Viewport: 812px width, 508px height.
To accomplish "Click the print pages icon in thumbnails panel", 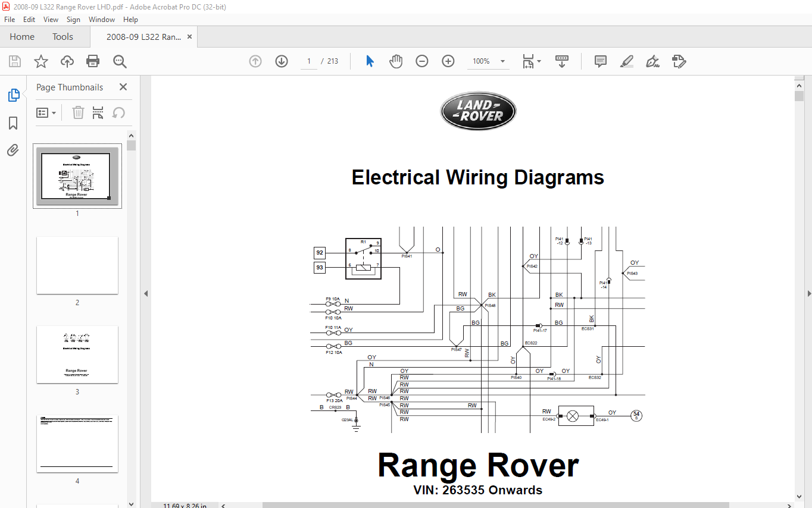I will 98,112.
